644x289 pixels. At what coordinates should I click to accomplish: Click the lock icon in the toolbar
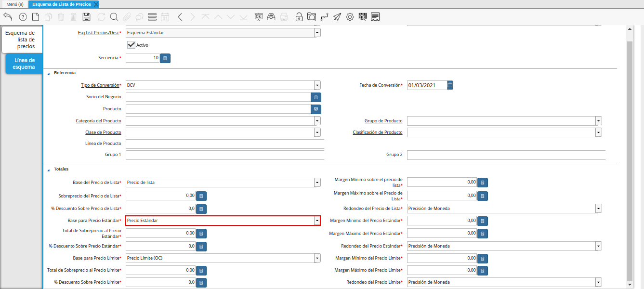[x=299, y=17]
